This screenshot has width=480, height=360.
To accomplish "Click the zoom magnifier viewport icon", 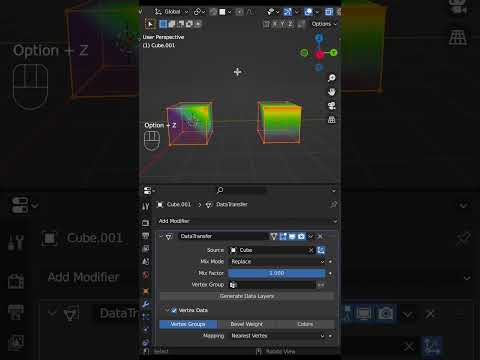I will point(331,78).
